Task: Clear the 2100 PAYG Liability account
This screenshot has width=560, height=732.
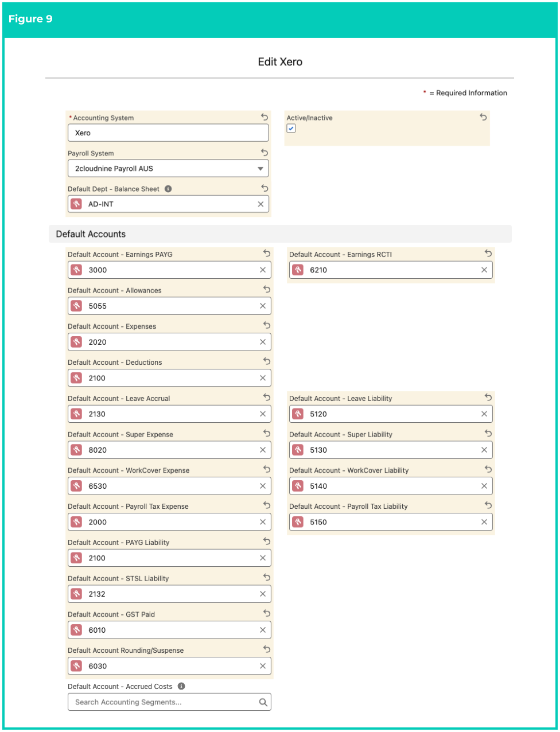Action: click(x=263, y=558)
